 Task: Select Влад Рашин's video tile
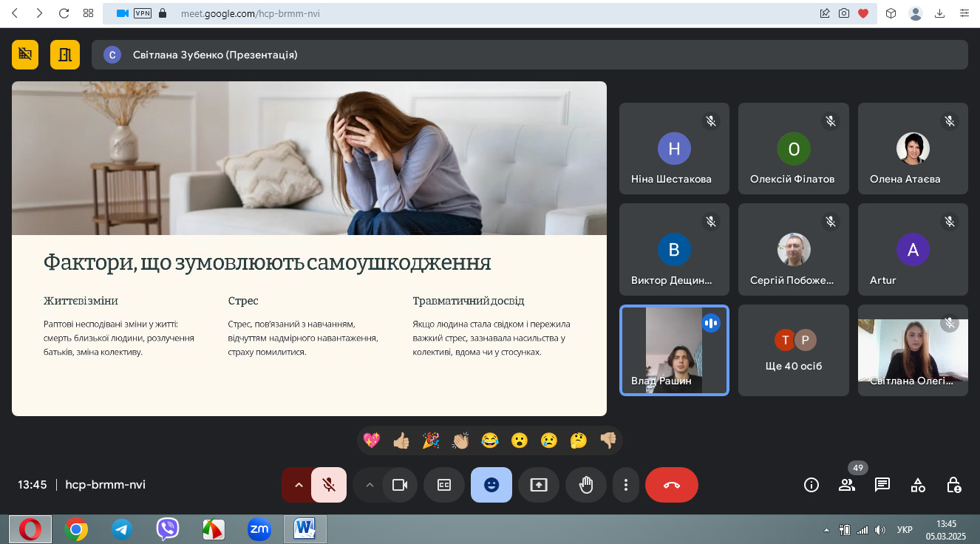pos(674,350)
